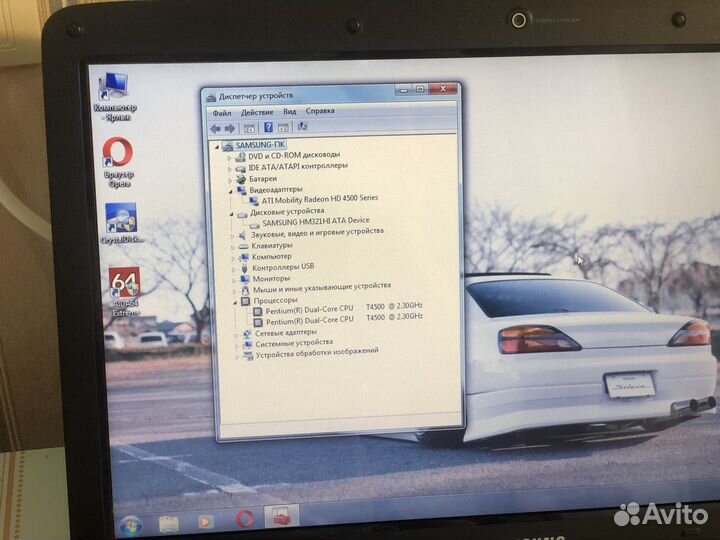Open the Файл menu
This screenshot has width=720, height=540.
(221, 112)
